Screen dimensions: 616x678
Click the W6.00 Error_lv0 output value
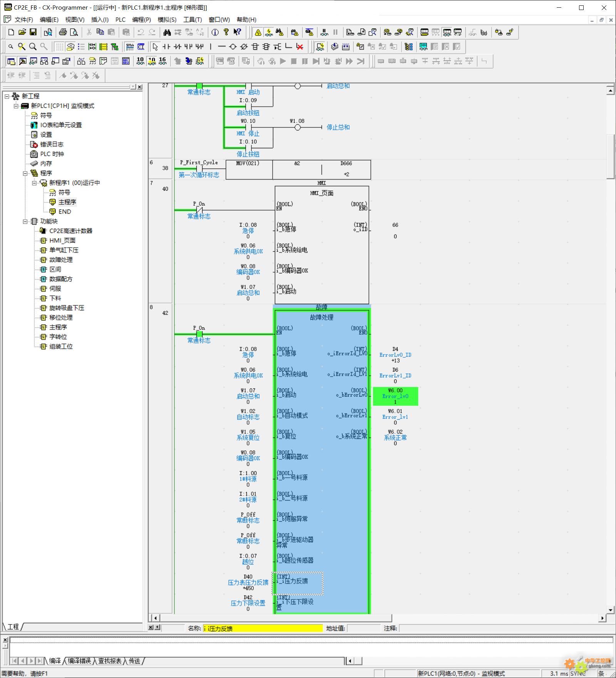(395, 396)
